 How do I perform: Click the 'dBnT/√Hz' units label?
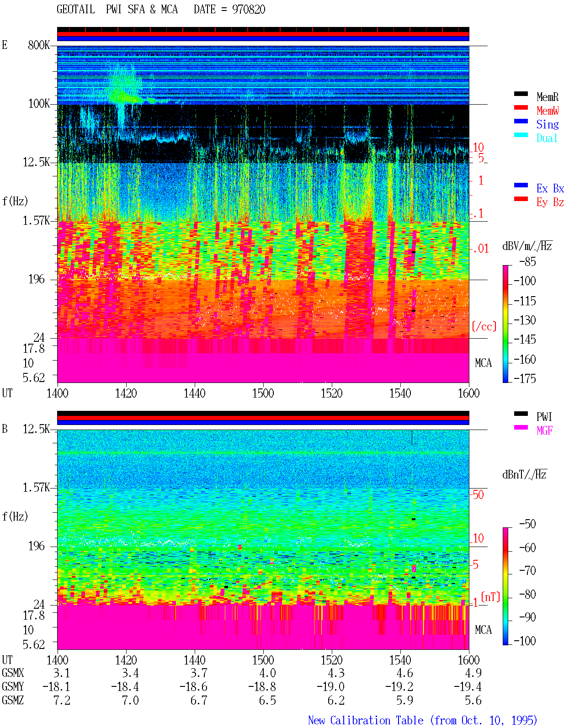[525, 474]
